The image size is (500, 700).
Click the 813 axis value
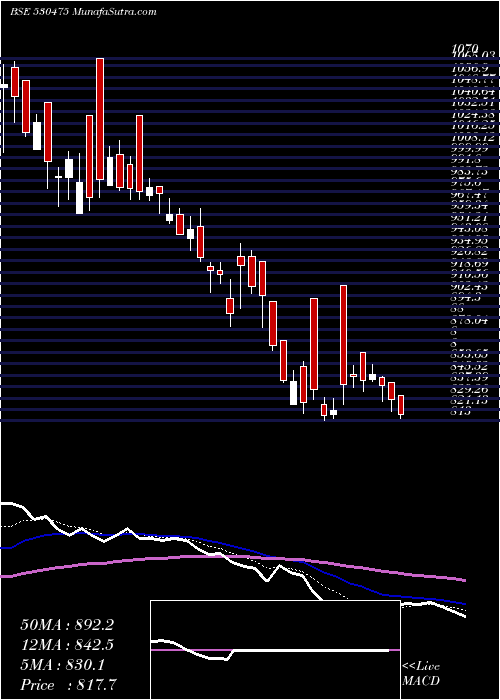(x=461, y=412)
